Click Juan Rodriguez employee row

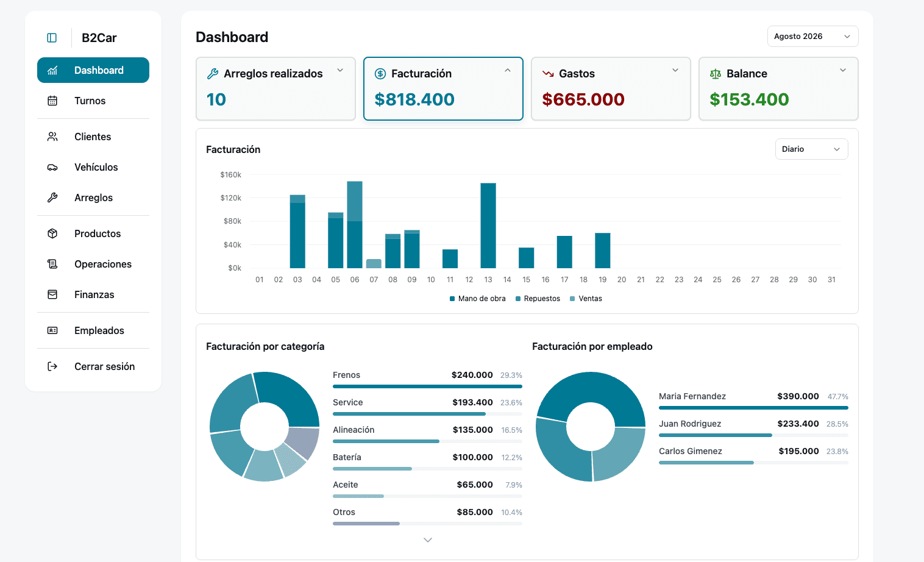tap(753, 429)
